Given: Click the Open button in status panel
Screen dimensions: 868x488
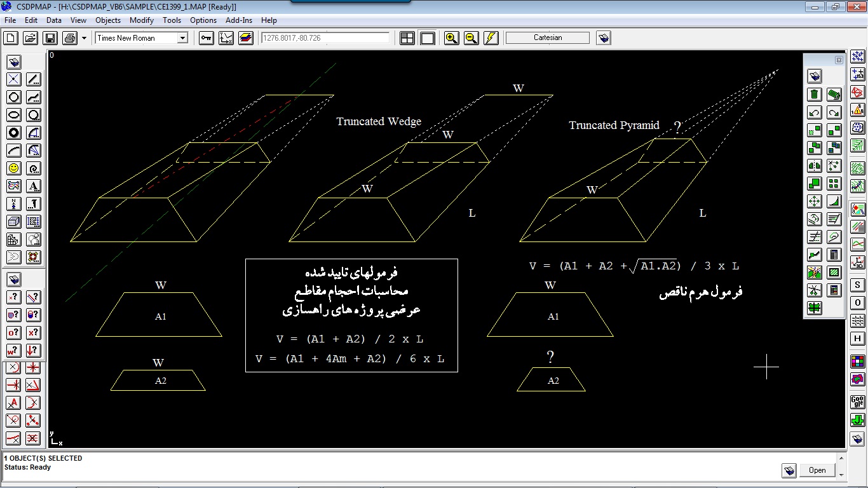Looking at the screenshot, I should pos(817,470).
